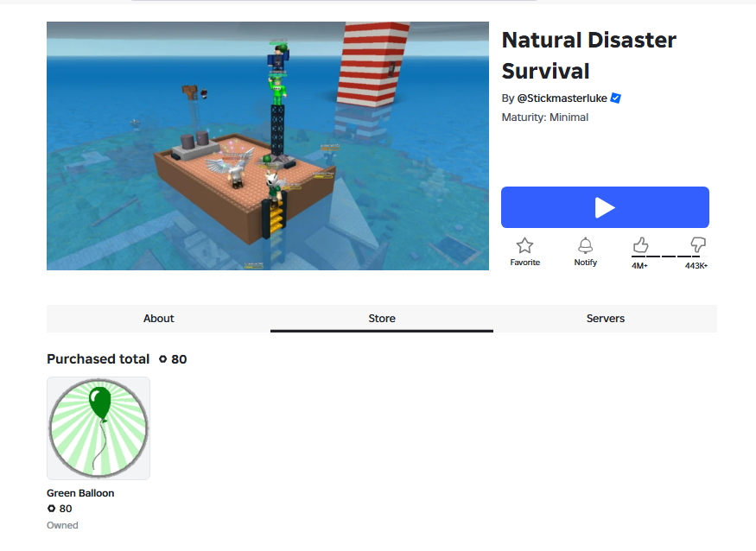This screenshot has height=551, width=756.
Task: Start the game with the blue Play button
Action: 605,207
